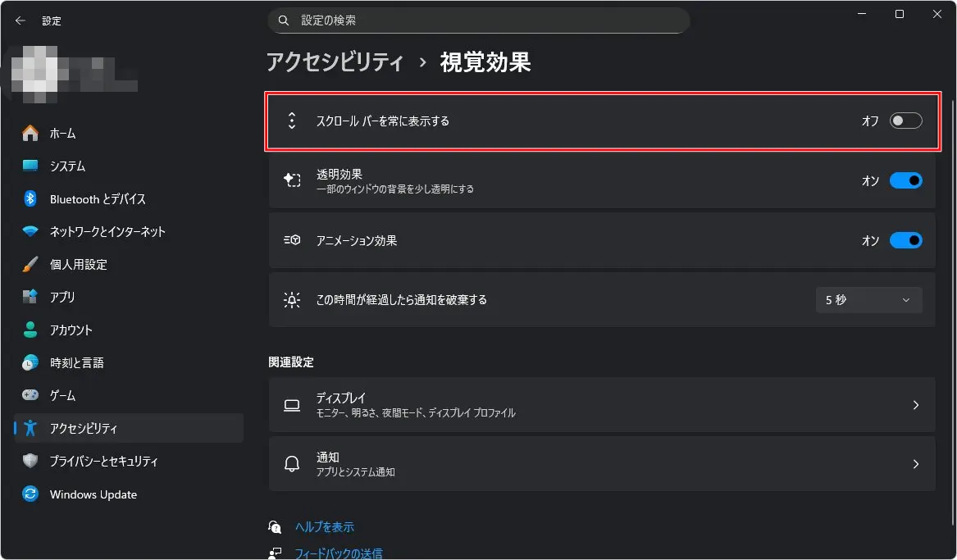Image resolution: width=957 pixels, height=560 pixels.
Task: Open the notification dismiss time dropdown
Action: pyautogui.click(x=868, y=300)
